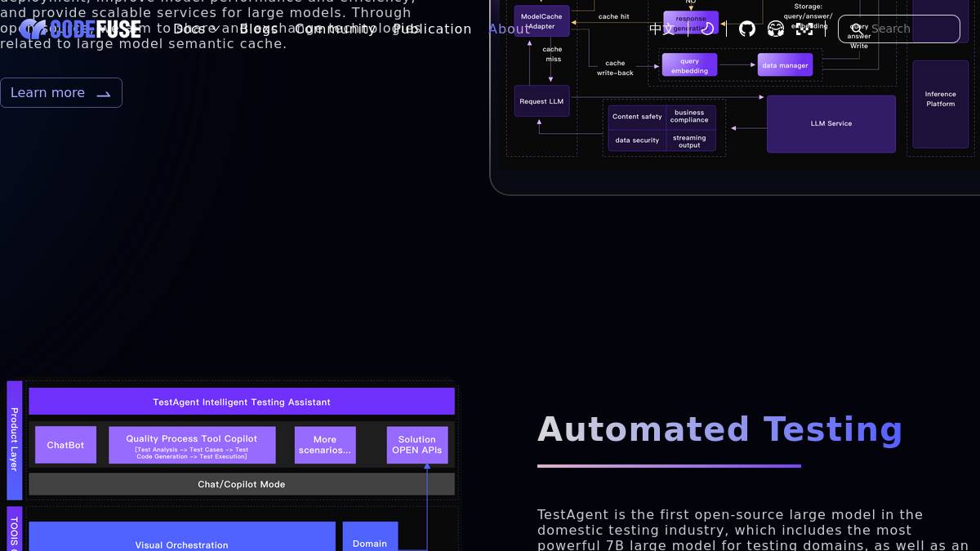Click the LLM Service block in the diagram
The image size is (980, 551).
tap(831, 123)
